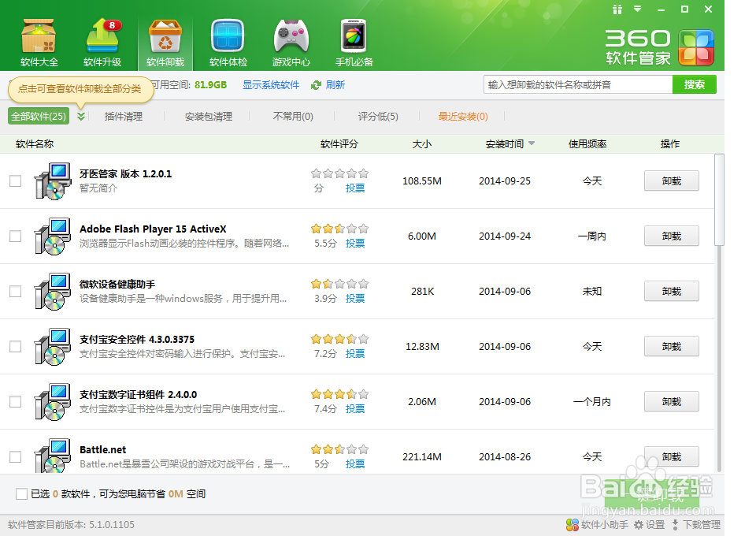Screen dimensions: 756x536
Task: Click the 支付宝数字证书组件 installer icon
Action: [53, 401]
